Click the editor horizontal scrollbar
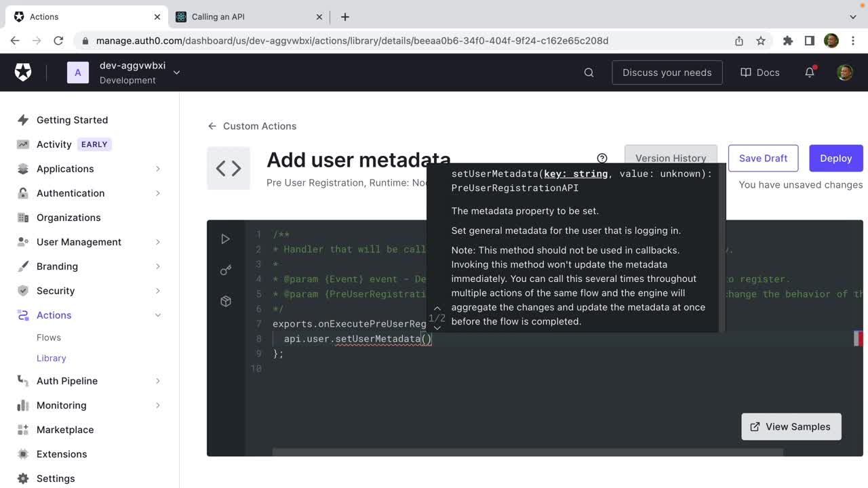The image size is (868, 488). [x=527, y=452]
